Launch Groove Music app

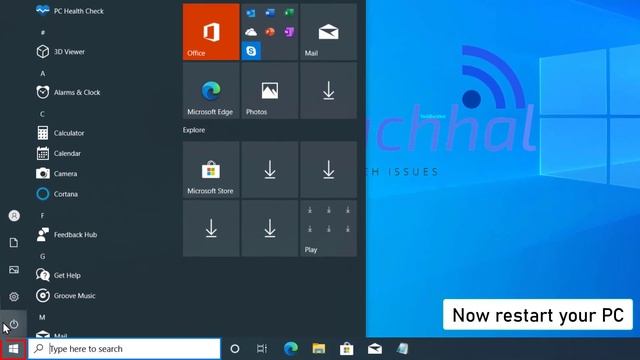[66, 296]
